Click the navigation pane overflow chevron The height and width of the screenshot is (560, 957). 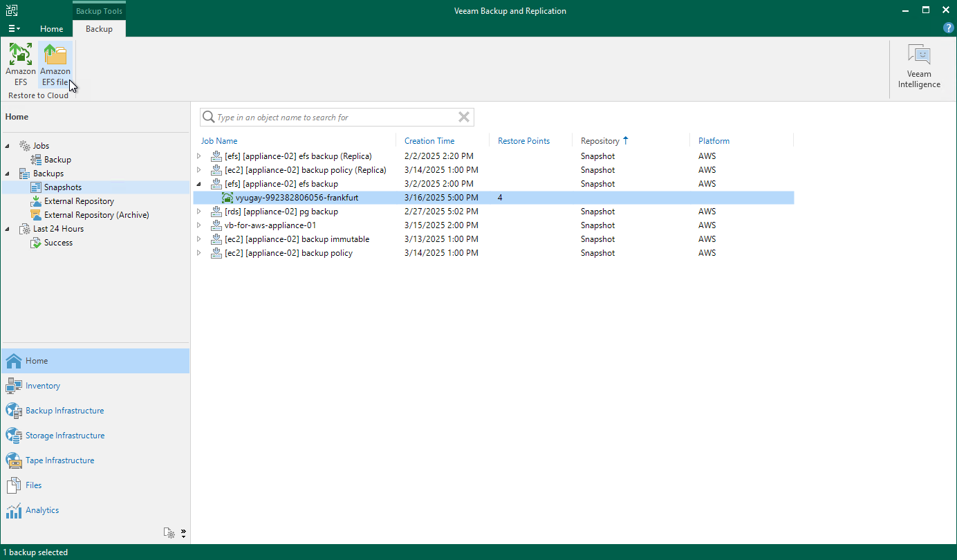click(x=184, y=533)
